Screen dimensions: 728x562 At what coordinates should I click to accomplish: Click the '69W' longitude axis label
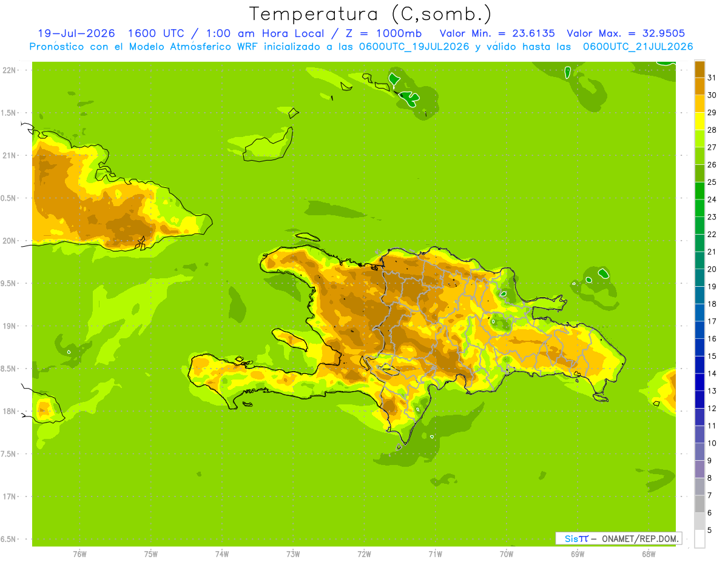[577, 554]
